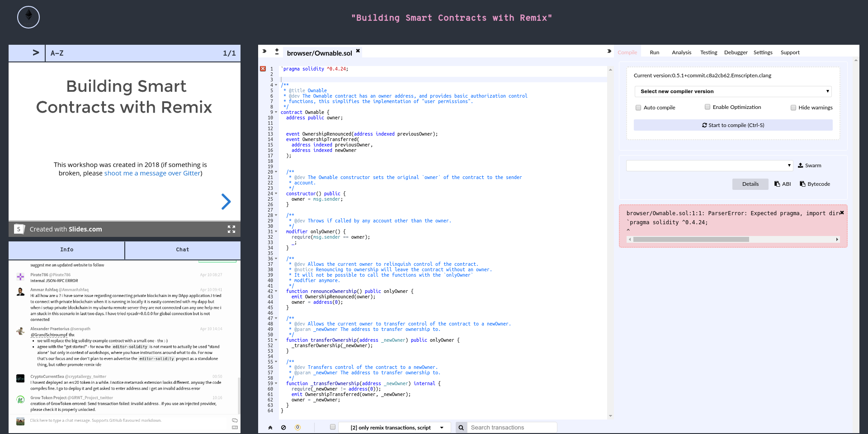This screenshot has height=434, width=868.
Task: Open the Compile tab
Action: (627, 52)
